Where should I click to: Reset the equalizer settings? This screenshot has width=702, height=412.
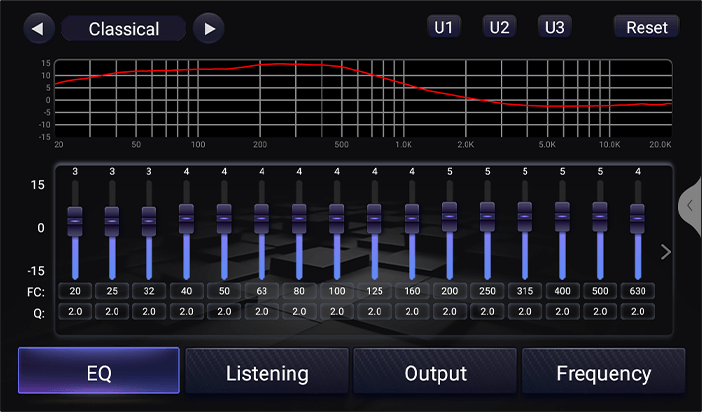646,27
